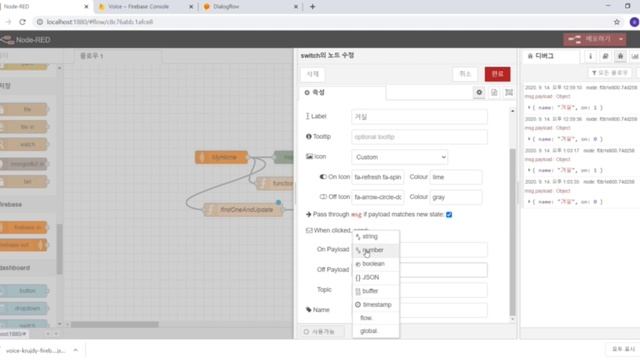Screen dimensions: 640x360
Task: Click the new tab plus icon
Action: click(312, 7)
